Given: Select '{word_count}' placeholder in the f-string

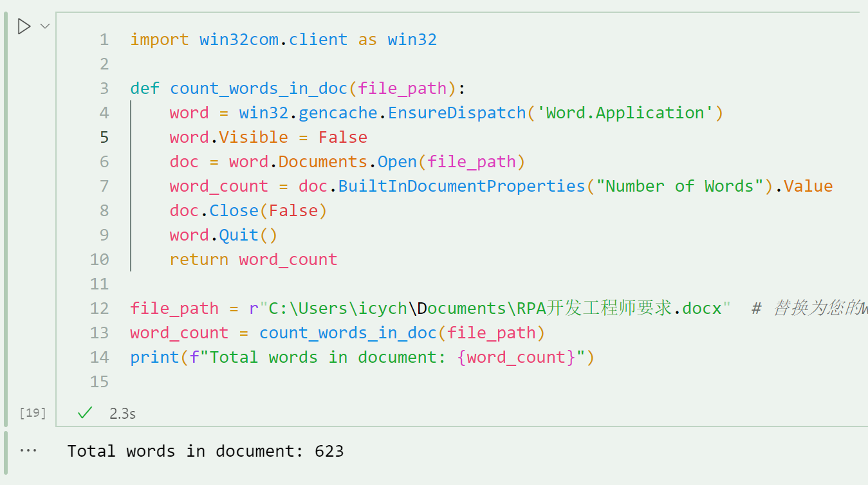Looking at the screenshot, I should point(516,358).
